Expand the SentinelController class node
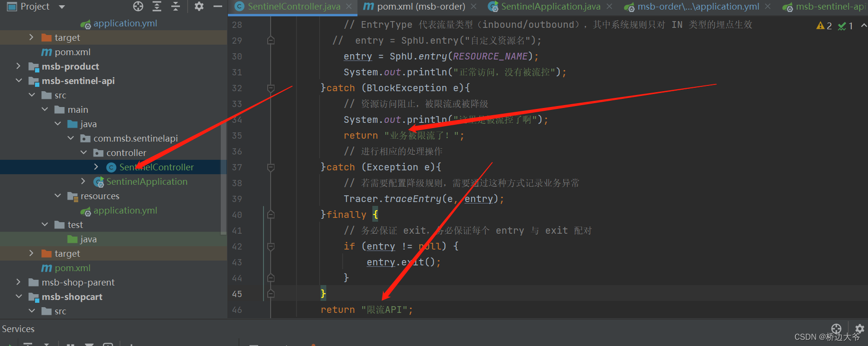 point(96,167)
